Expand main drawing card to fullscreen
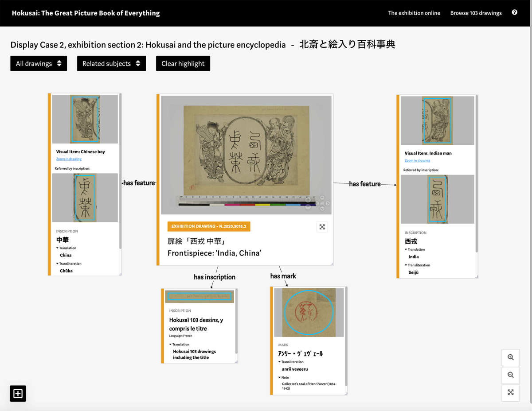 point(322,227)
